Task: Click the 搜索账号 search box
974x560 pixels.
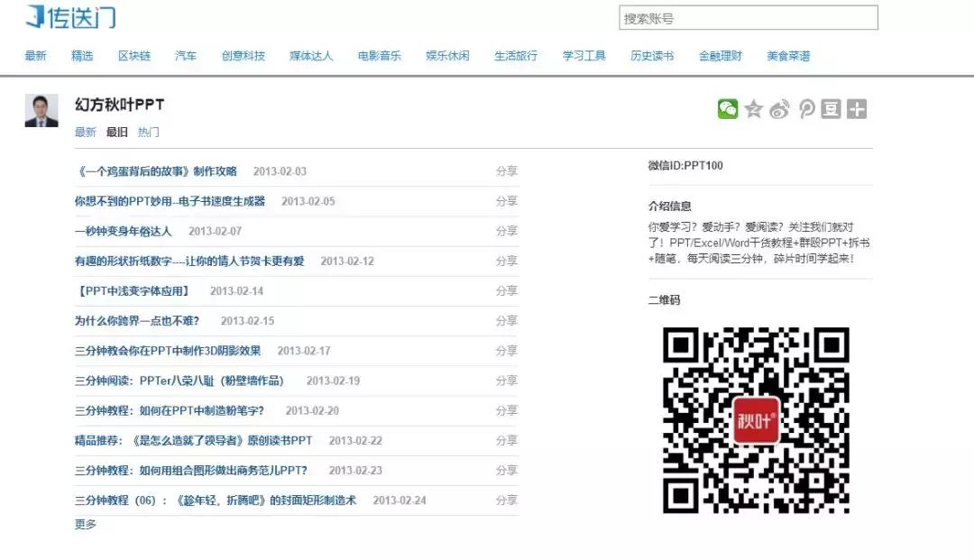Action: tap(749, 17)
